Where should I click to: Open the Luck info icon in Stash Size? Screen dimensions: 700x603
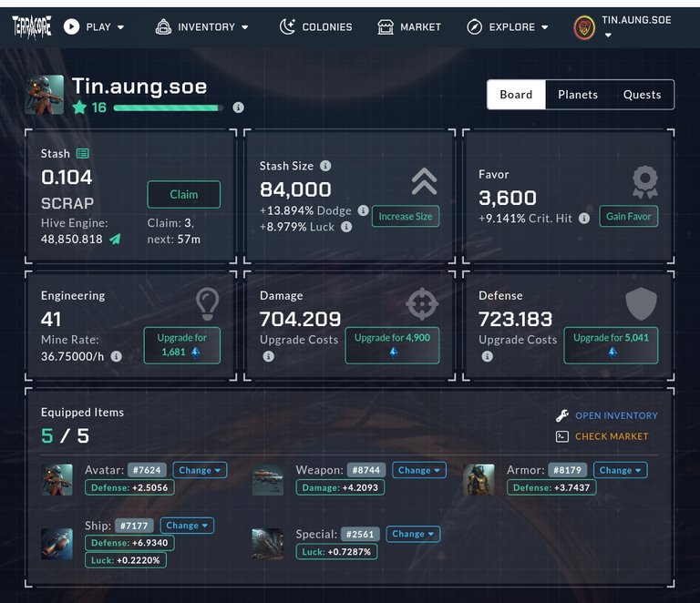tap(346, 227)
